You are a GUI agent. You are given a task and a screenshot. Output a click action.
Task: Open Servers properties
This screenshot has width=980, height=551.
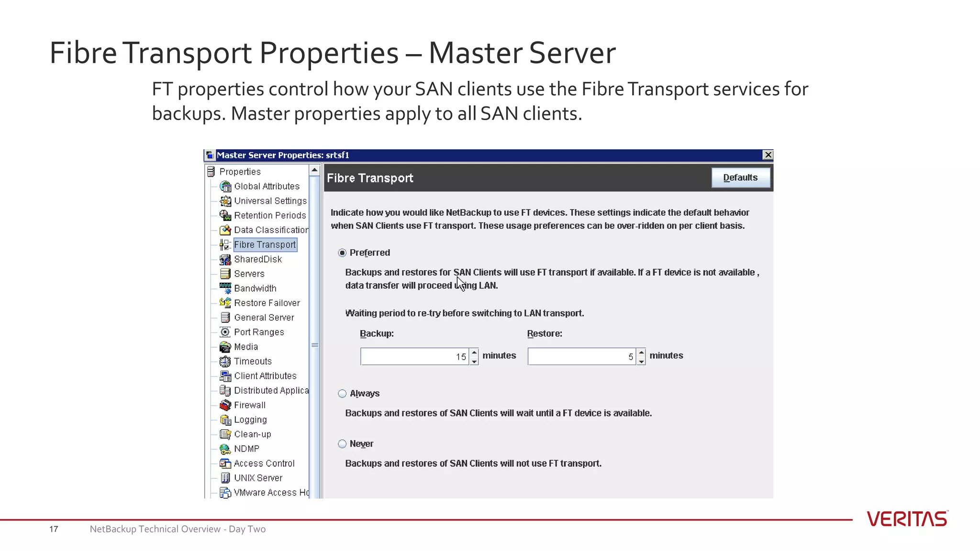pos(249,274)
